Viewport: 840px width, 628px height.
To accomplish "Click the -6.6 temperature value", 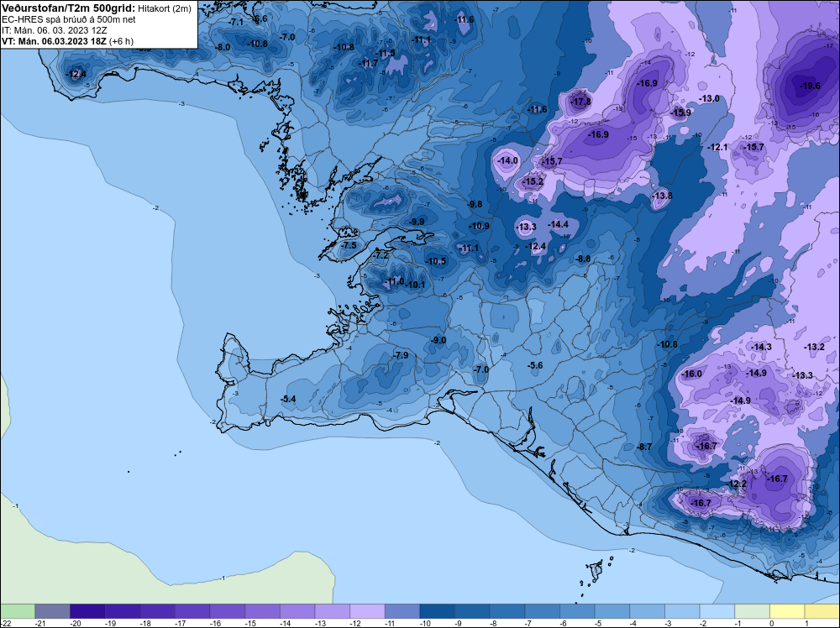I will pyautogui.click(x=260, y=19).
